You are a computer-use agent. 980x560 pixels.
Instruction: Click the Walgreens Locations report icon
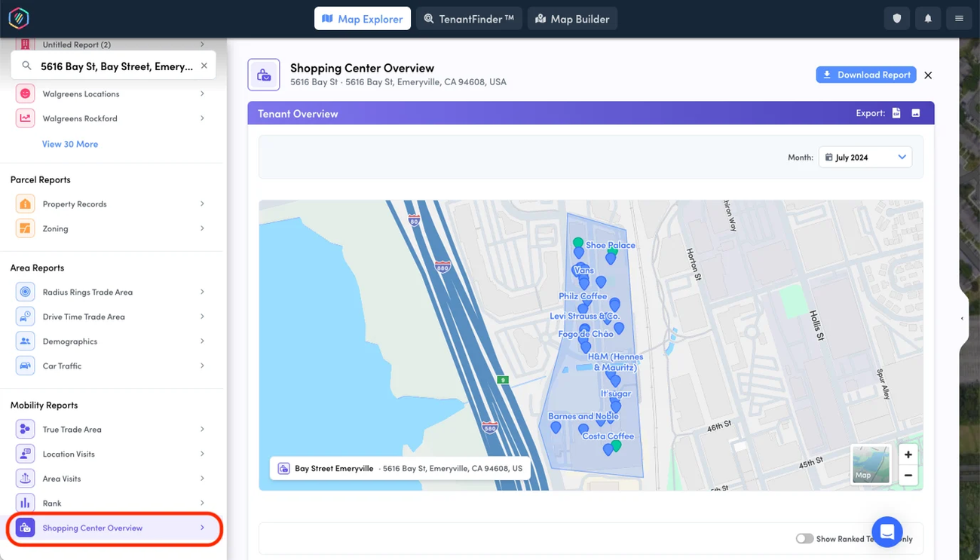(x=26, y=94)
